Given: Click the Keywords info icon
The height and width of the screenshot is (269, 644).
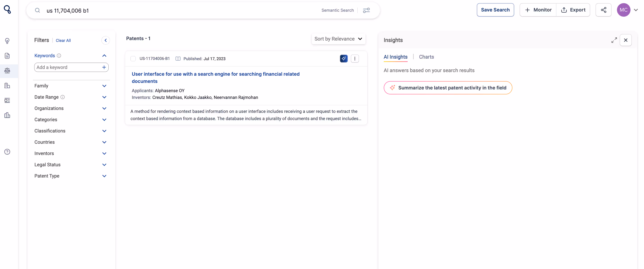Looking at the screenshot, I should point(59,55).
